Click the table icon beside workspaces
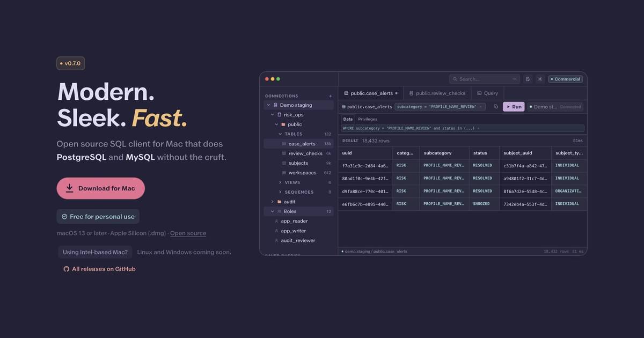The height and width of the screenshot is (338, 644). coord(284,173)
